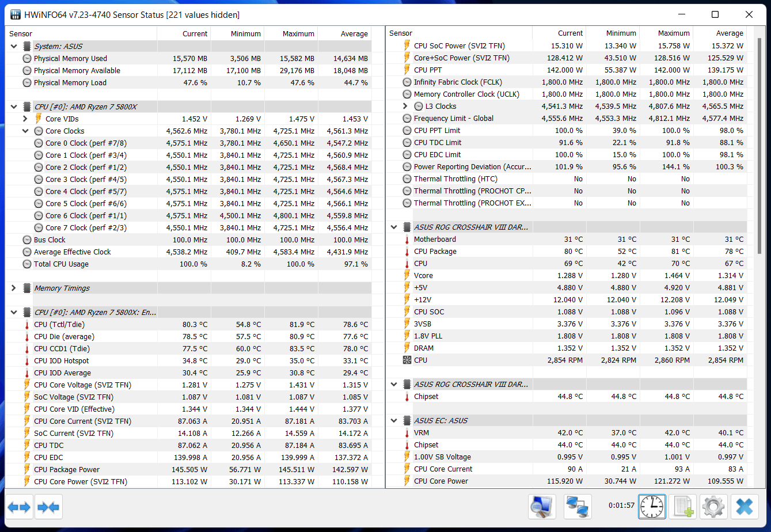Click the left pane Current column header
This screenshot has width=771, height=532.
[184, 33]
